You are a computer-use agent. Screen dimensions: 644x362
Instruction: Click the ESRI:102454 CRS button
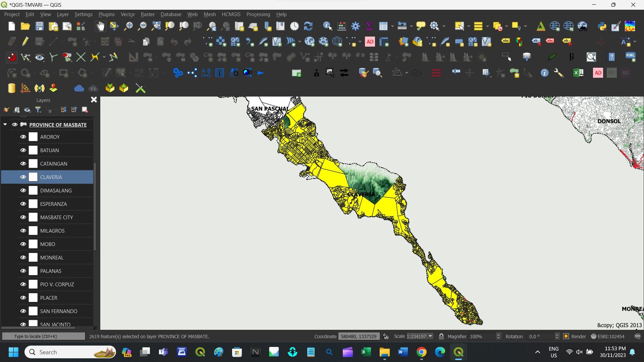[x=608, y=336]
